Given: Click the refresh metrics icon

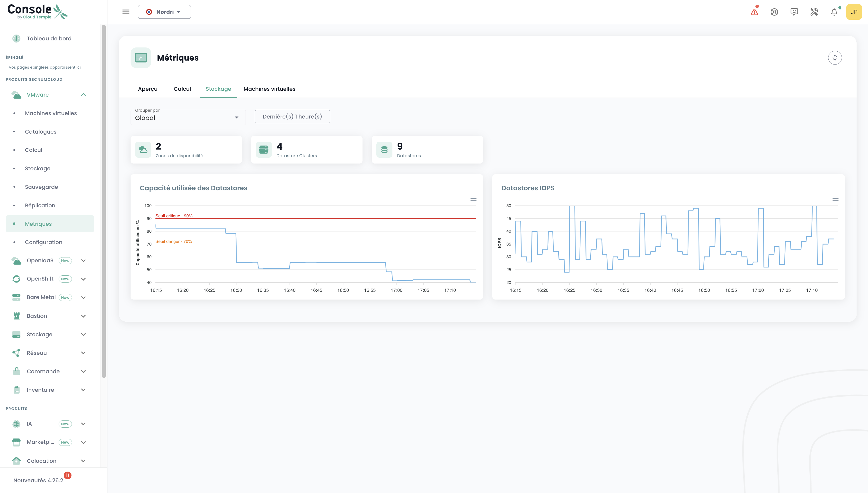Looking at the screenshot, I should (834, 58).
